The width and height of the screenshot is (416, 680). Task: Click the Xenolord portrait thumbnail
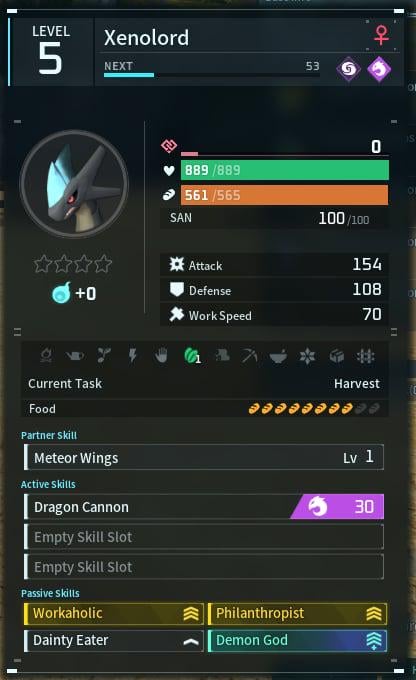(x=74, y=184)
